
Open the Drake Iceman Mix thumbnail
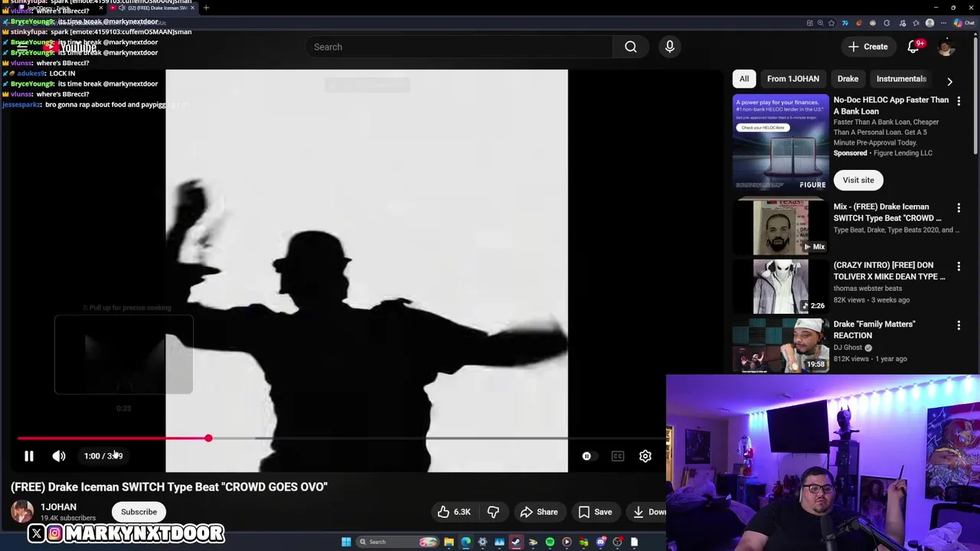pyautogui.click(x=781, y=228)
